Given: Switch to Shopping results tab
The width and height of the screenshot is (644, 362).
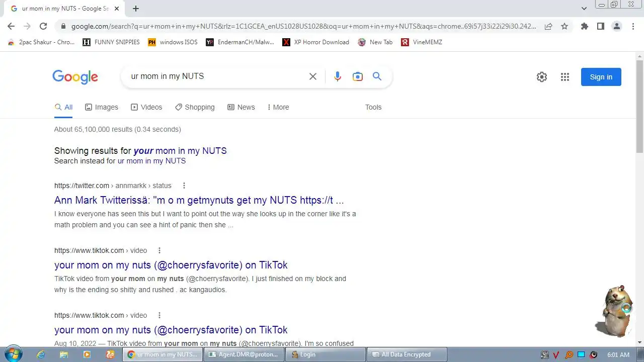Looking at the screenshot, I should [x=195, y=107].
